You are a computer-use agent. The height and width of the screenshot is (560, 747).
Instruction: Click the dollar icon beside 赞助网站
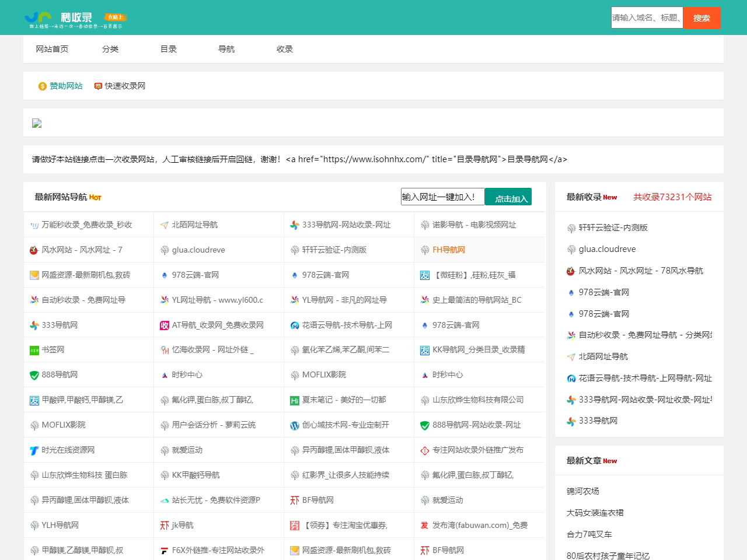coord(41,86)
